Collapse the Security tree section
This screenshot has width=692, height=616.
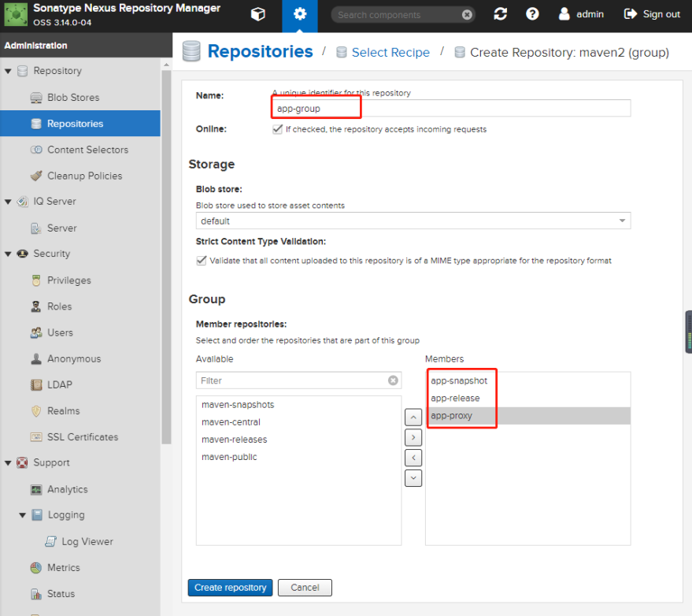click(9, 254)
